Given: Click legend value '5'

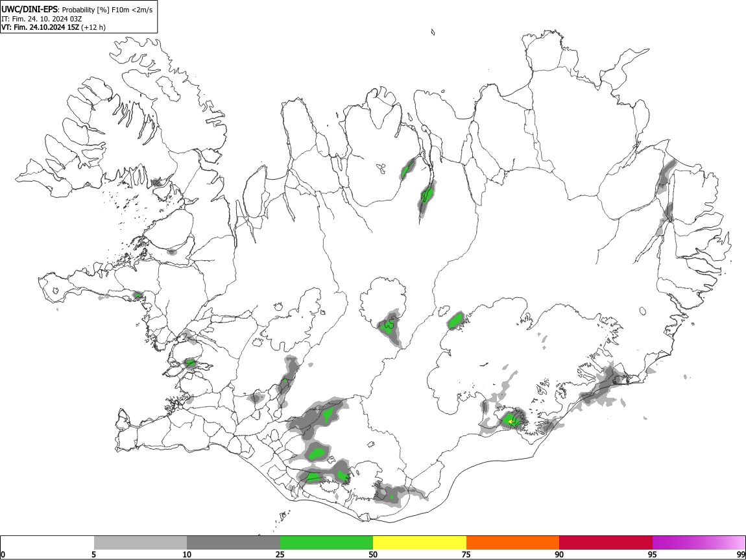Looking at the screenshot, I should 93,554.
